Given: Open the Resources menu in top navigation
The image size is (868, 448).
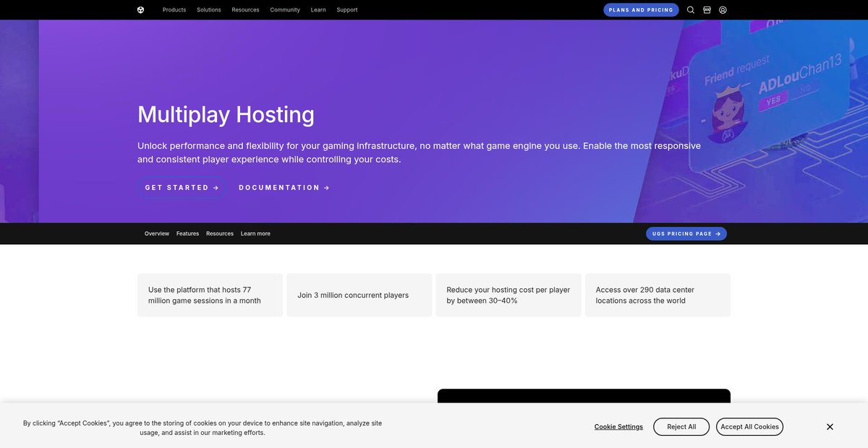Looking at the screenshot, I should [245, 10].
